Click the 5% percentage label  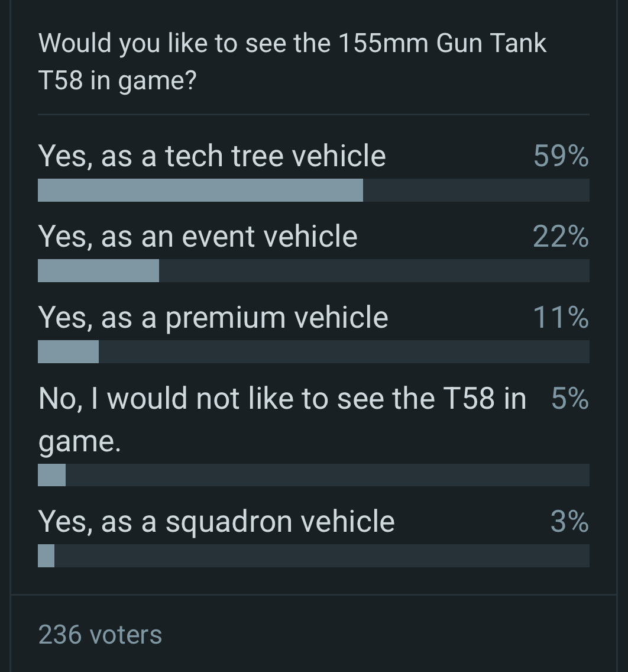(570, 398)
